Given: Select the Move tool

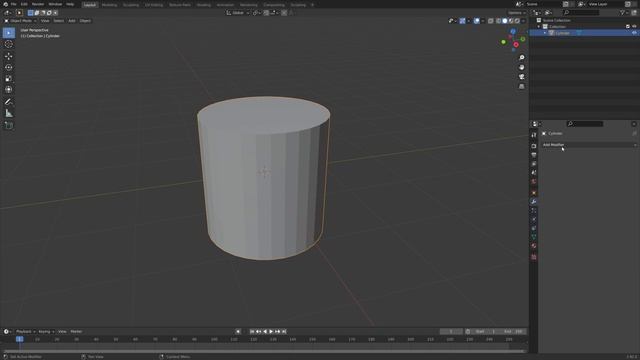Looking at the screenshot, I should point(9,56).
